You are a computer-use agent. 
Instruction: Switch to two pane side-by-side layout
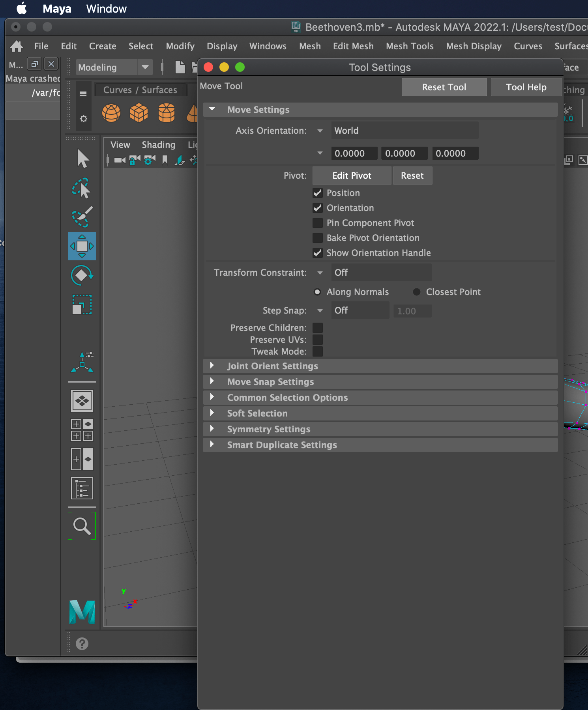(82, 459)
